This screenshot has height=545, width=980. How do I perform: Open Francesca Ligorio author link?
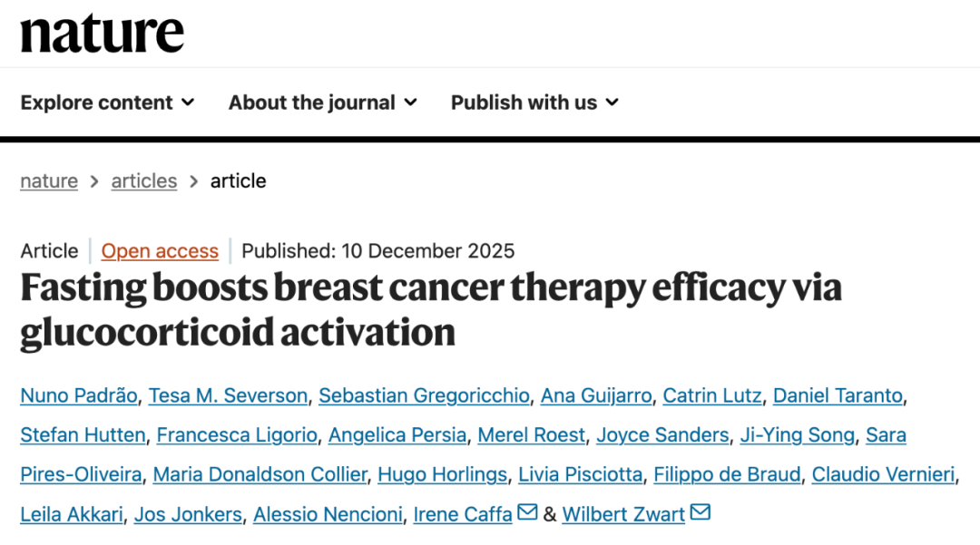tap(237, 435)
